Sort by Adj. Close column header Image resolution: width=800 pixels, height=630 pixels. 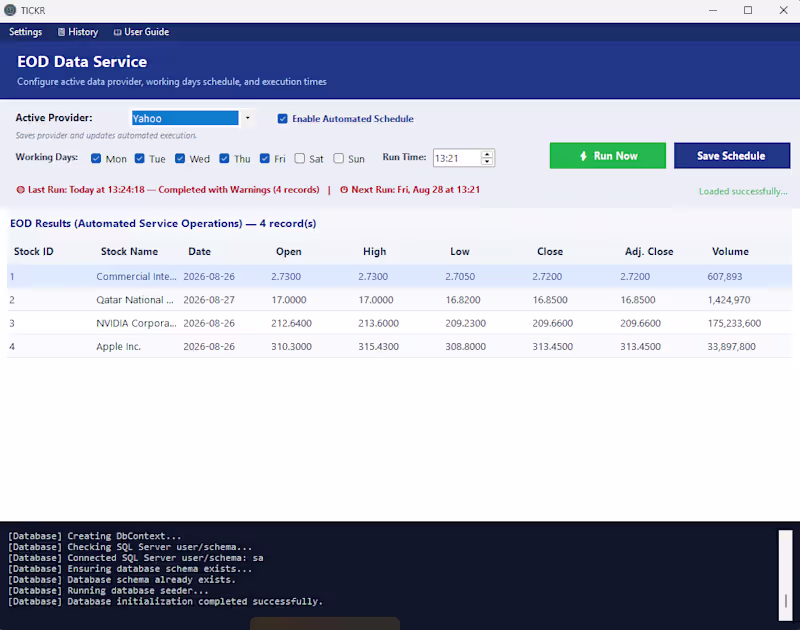(649, 252)
